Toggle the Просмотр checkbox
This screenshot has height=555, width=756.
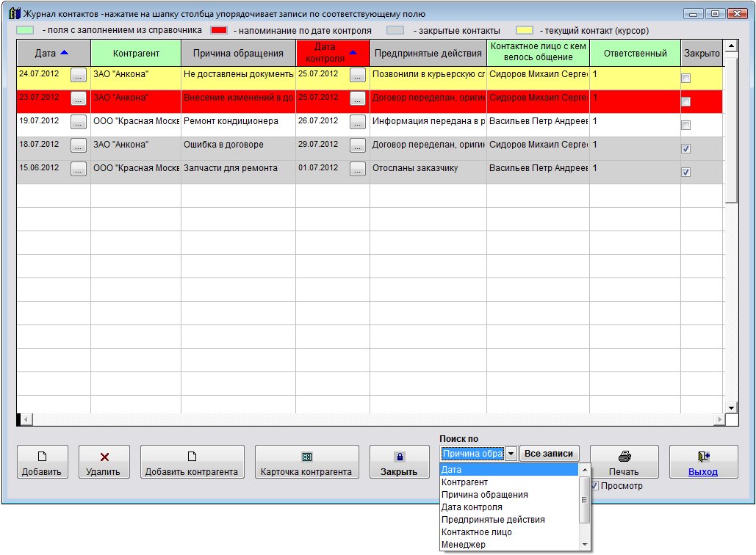pos(594,486)
